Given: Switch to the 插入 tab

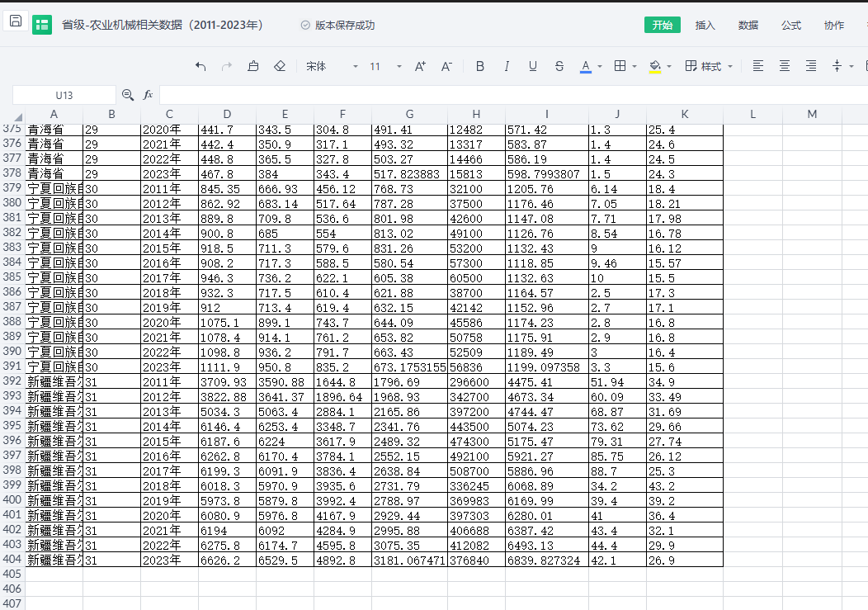Looking at the screenshot, I should click(x=705, y=25).
